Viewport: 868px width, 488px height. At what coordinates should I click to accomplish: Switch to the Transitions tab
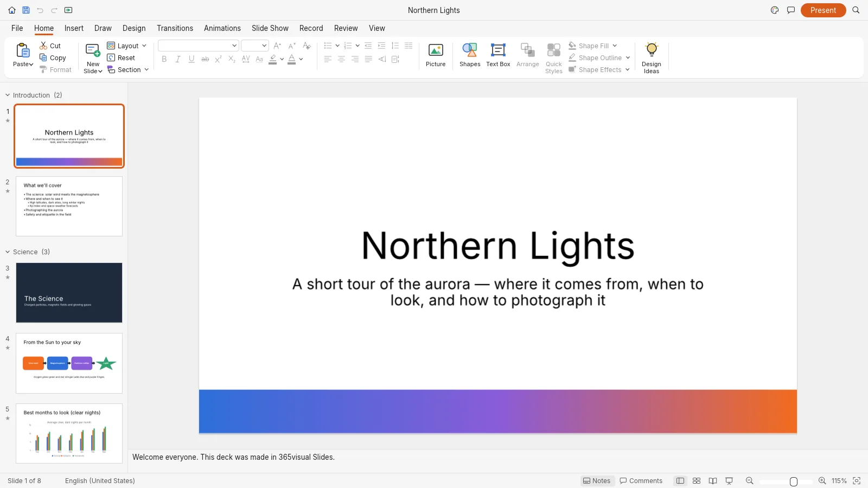[175, 28]
